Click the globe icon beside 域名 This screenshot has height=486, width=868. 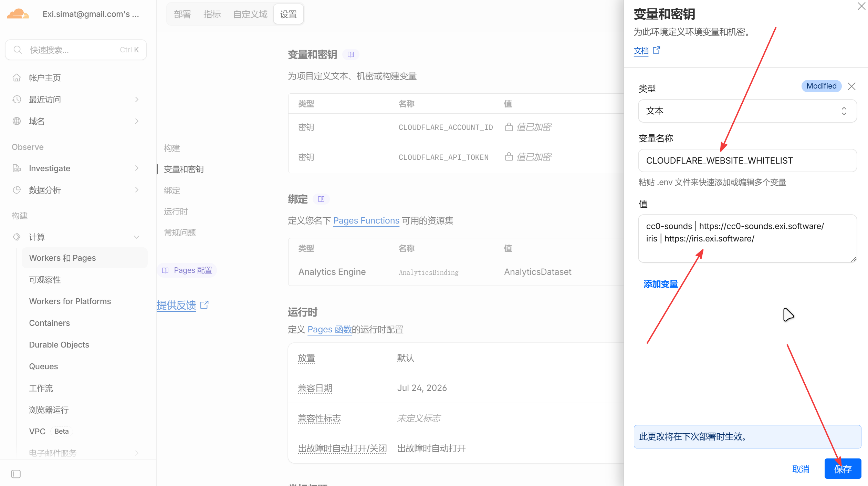point(17,121)
